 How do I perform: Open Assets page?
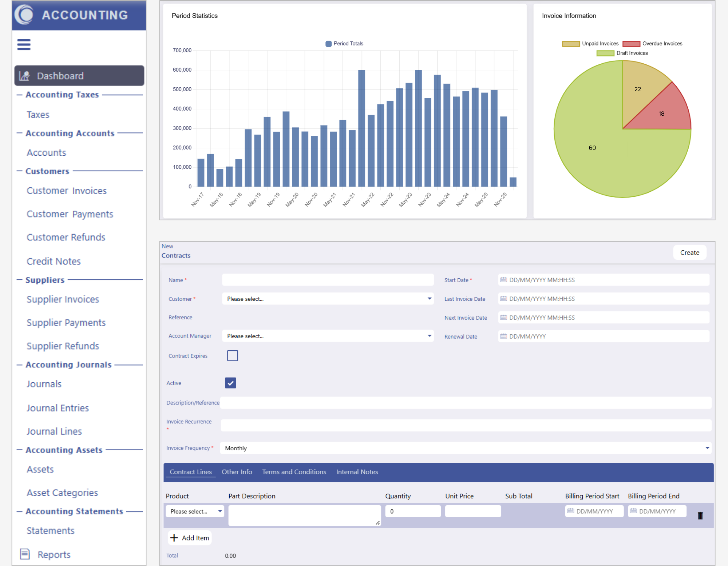(40, 469)
